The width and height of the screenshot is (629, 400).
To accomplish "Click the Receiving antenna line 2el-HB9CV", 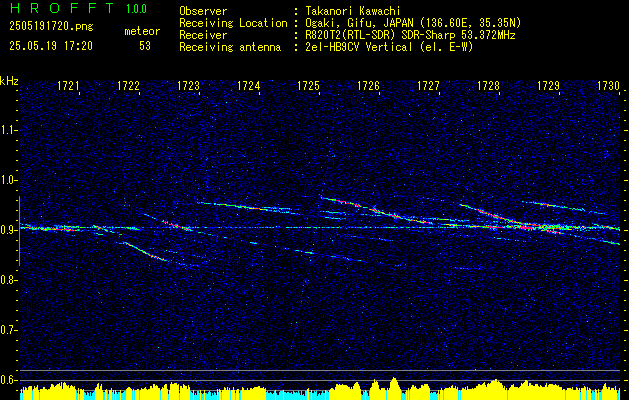I will pos(389,47).
